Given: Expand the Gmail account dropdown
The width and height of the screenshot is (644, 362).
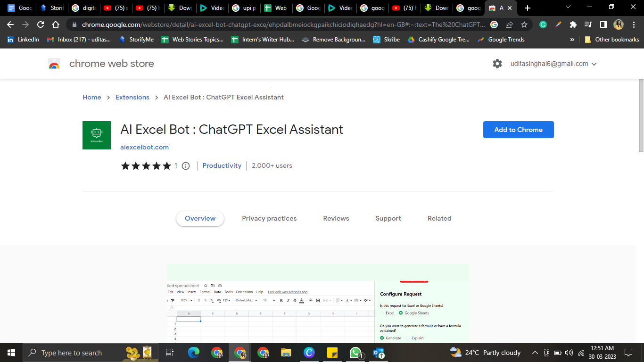Looking at the screenshot, I should coord(594,63).
